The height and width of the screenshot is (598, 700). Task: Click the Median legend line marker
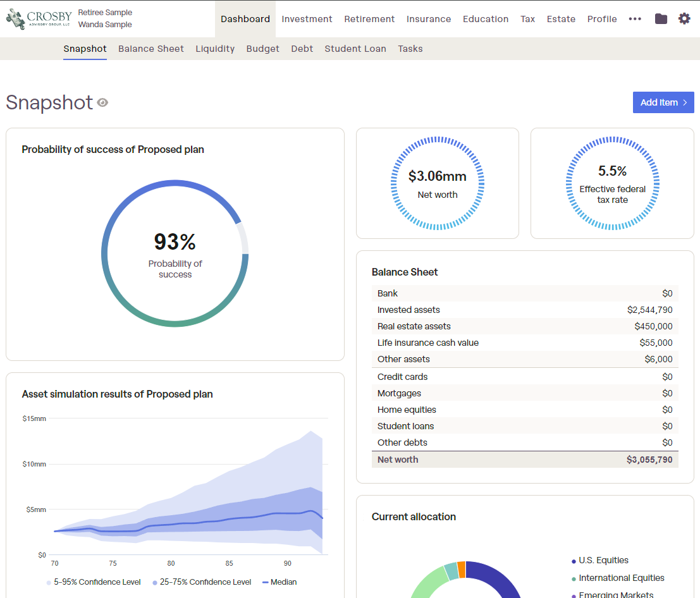coord(265,582)
